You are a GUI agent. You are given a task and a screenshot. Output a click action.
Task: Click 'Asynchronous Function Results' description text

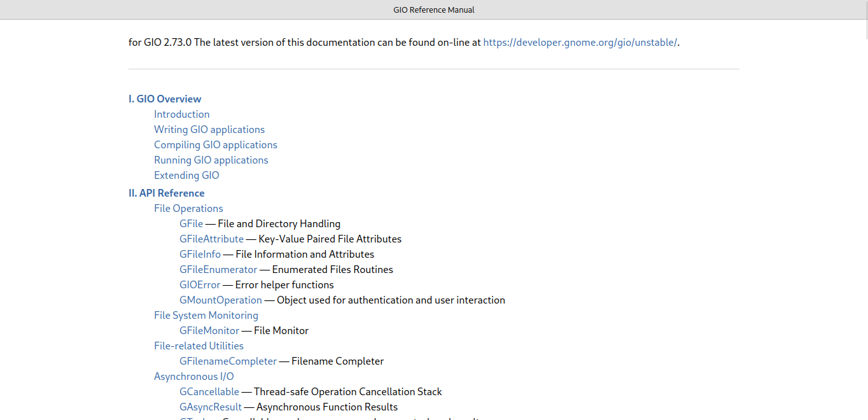(327, 407)
